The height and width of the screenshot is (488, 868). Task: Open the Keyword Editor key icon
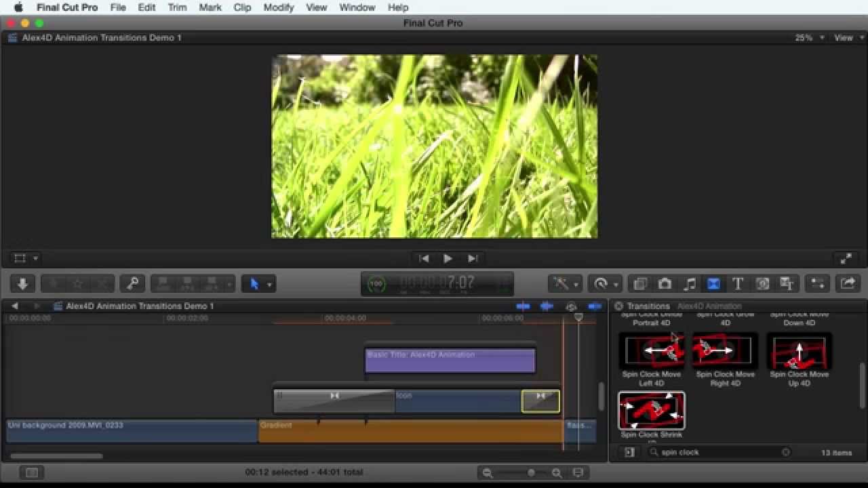tap(132, 283)
